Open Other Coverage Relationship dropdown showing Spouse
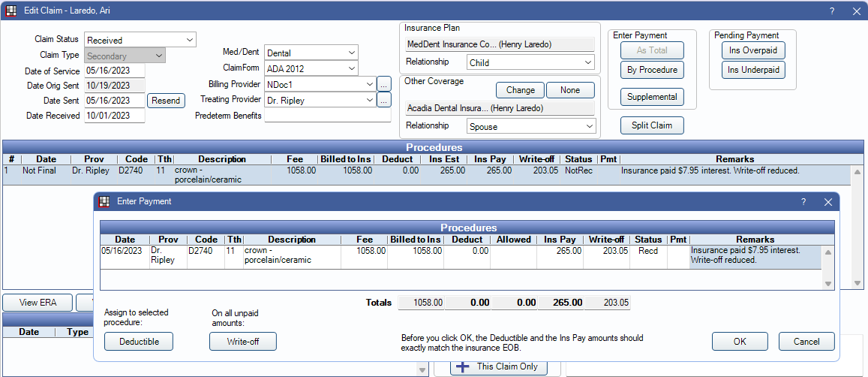The width and height of the screenshot is (868, 377). (530, 127)
